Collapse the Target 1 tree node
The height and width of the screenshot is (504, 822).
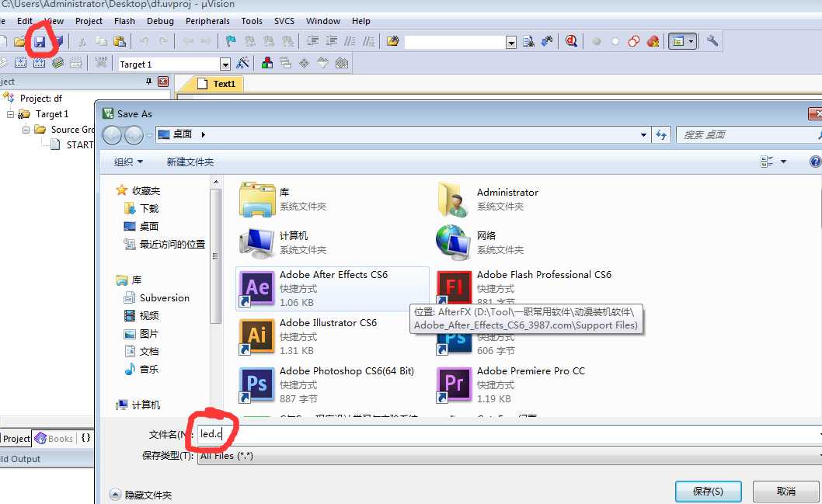[10, 113]
